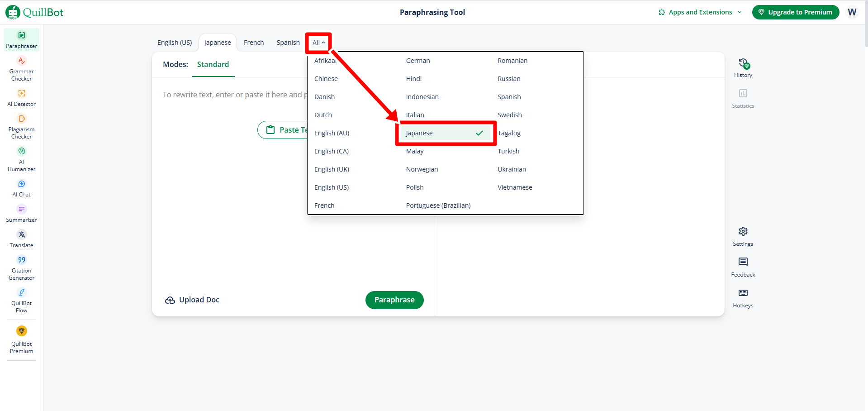Choose Chinese from language list
868x411 pixels.
[x=354, y=79]
